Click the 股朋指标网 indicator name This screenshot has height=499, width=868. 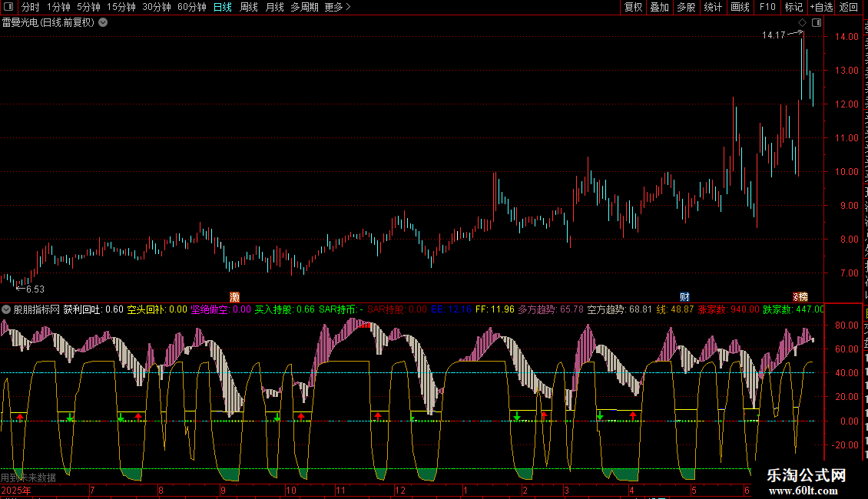click(x=37, y=310)
